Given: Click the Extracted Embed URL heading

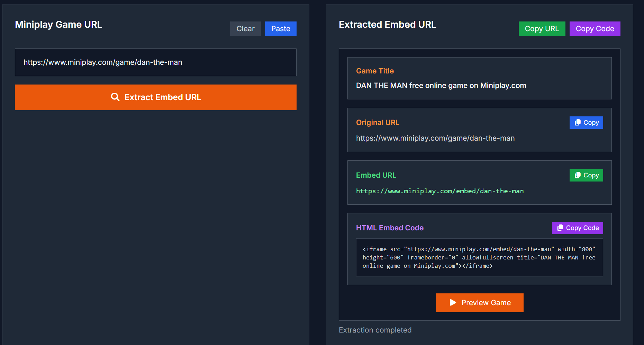Looking at the screenshot, I should (x=387, y=25).
